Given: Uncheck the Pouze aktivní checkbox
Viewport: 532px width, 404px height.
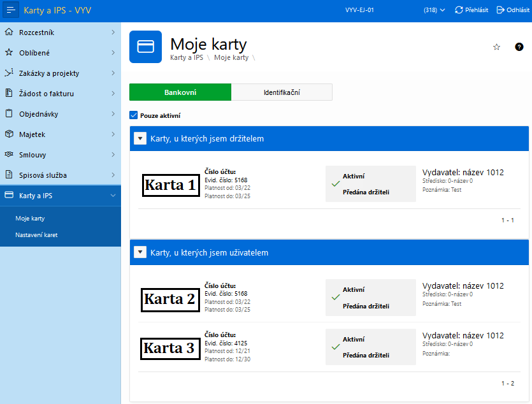Looking at the screenshot, I should point(134,115).
